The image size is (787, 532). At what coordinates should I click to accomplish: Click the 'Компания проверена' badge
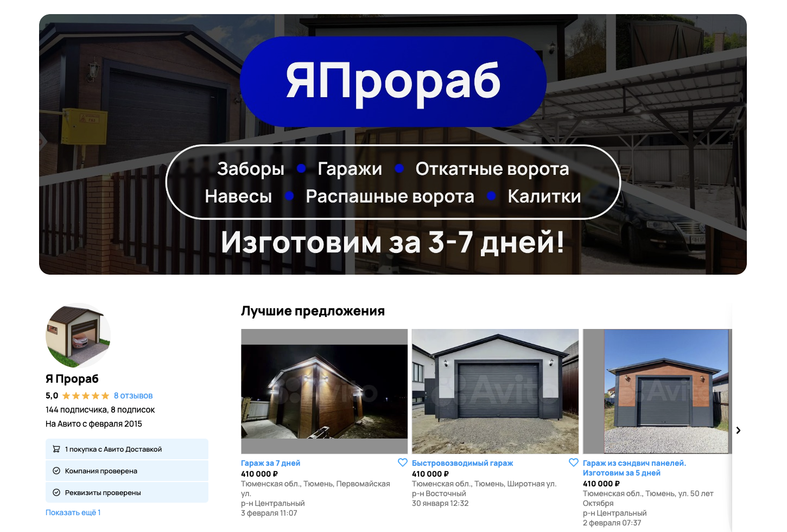127,471
